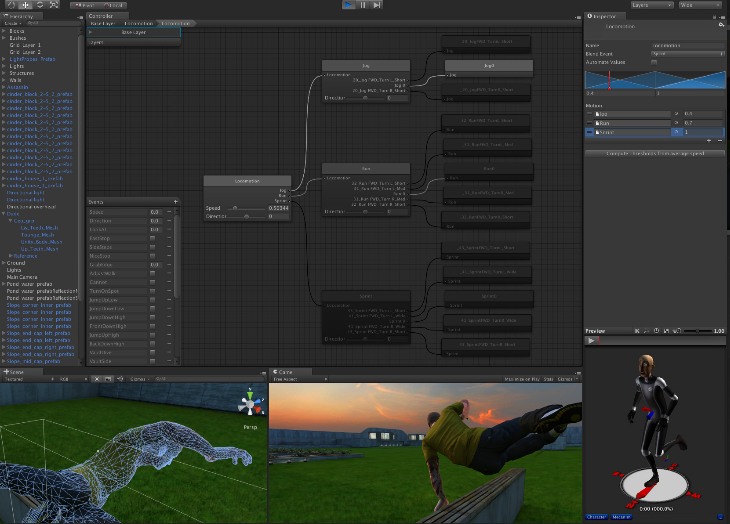Click the Step frame button

(377, 5)
